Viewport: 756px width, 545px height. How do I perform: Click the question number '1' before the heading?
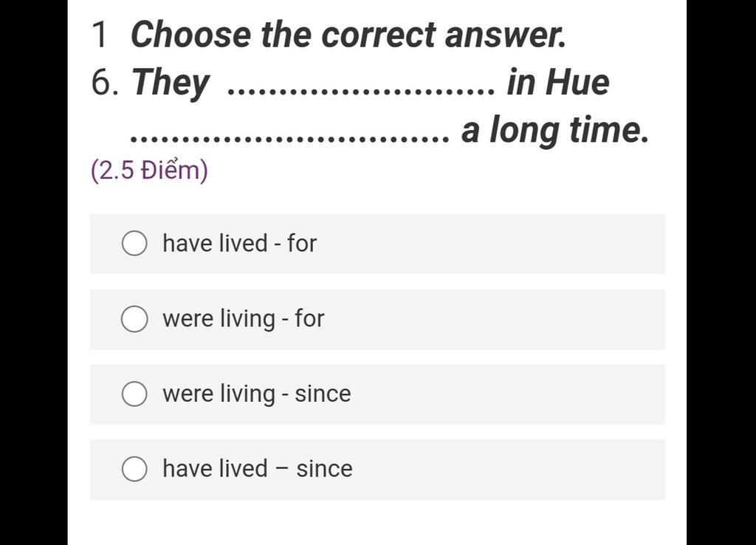100,34
